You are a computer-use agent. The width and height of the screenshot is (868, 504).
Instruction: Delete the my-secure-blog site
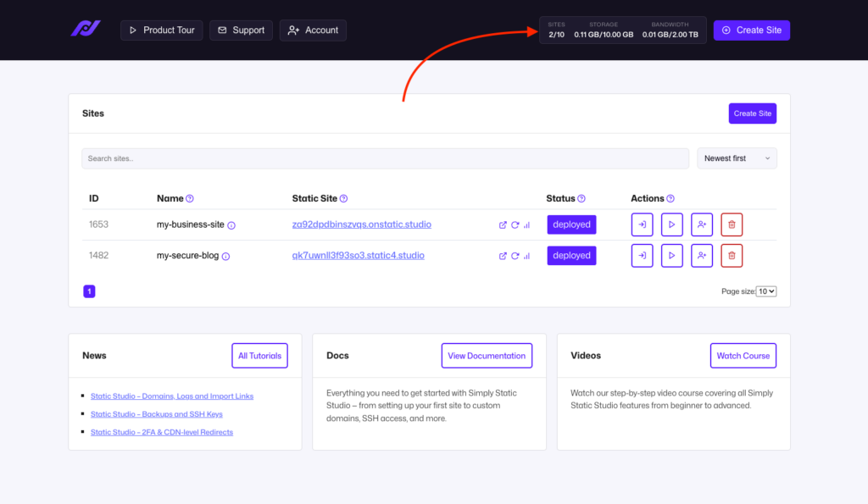tap(732, 255)
